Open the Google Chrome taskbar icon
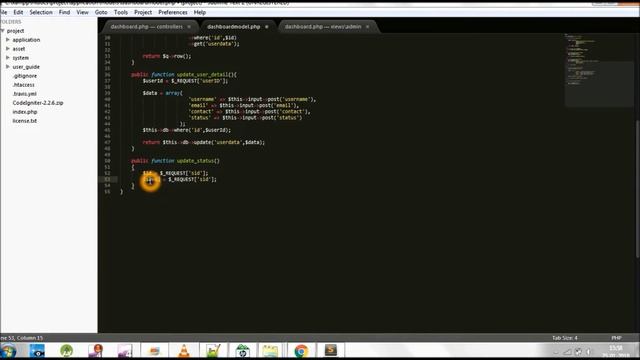 pyautogui.click(x=301, y=351)
